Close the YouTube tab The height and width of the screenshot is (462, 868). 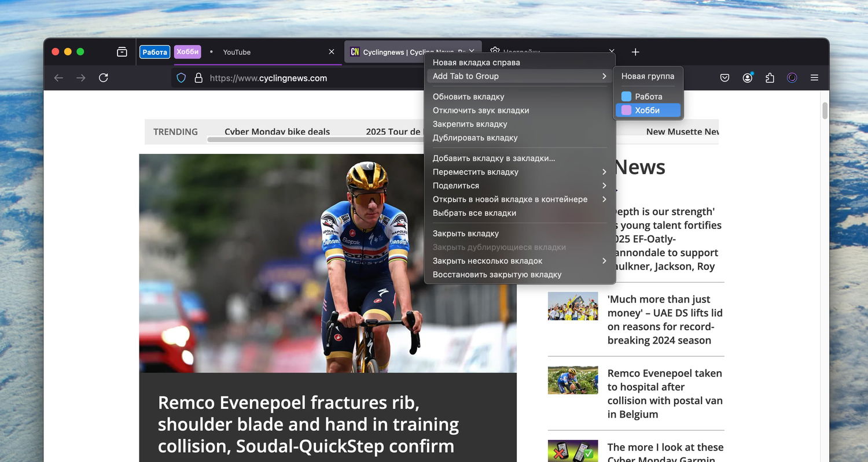(332, 52)
